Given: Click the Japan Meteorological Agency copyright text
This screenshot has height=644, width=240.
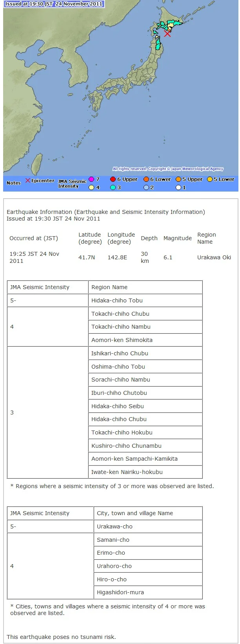Looking at the screenshot, I should [168, 169].
